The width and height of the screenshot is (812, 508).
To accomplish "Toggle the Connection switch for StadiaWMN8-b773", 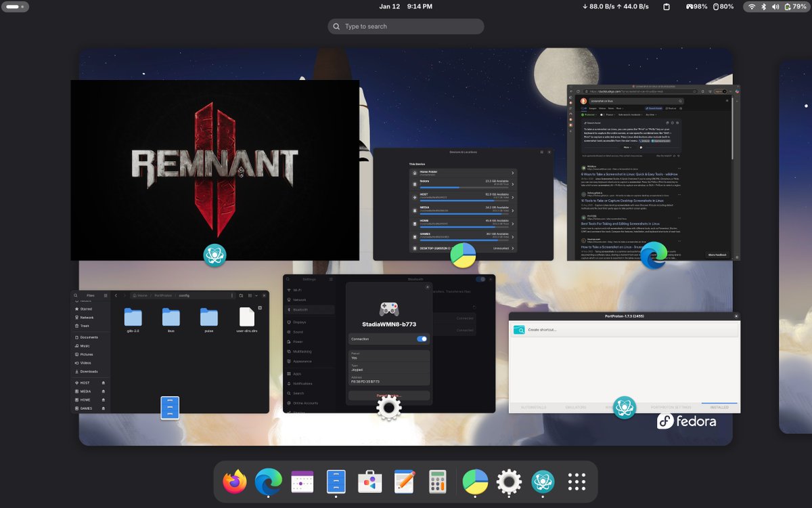I will [x=422, y=339].
